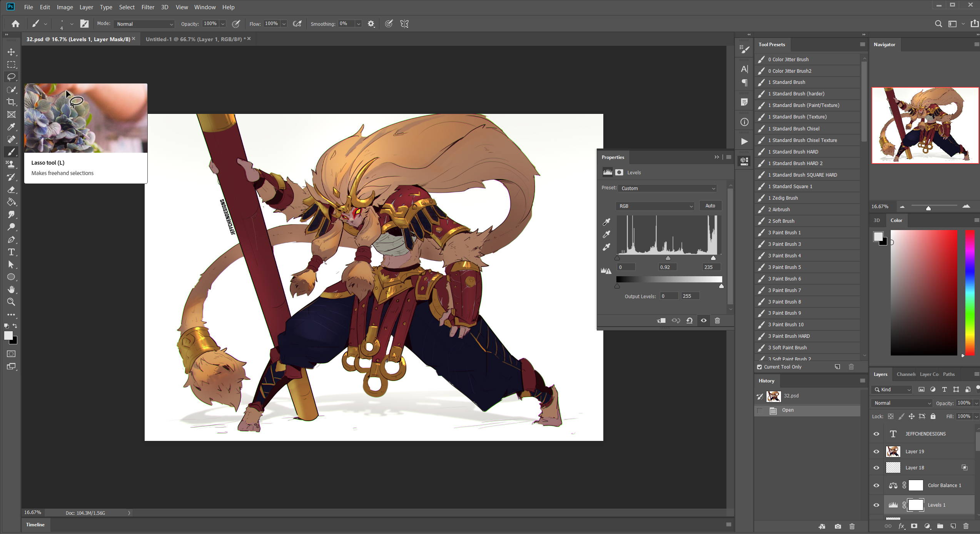The height and width of the screenshot is (534, 980).
Task: Uncheck Current Tool Only checkbox
Action: click(x=760, y=367)
